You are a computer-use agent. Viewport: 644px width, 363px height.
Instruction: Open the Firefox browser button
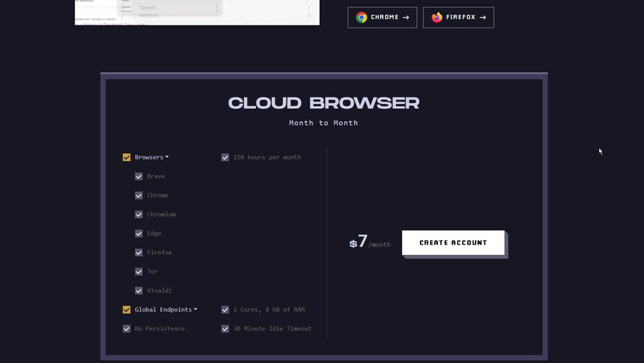458,17
